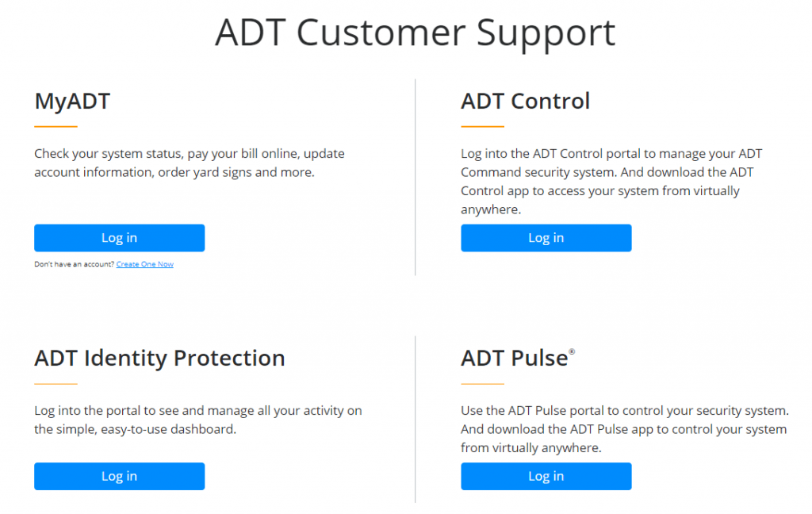Click the ADT Identity Protection description text
Image resolution: width=812 pixels, height=514 pixels.
coord(197,420)
